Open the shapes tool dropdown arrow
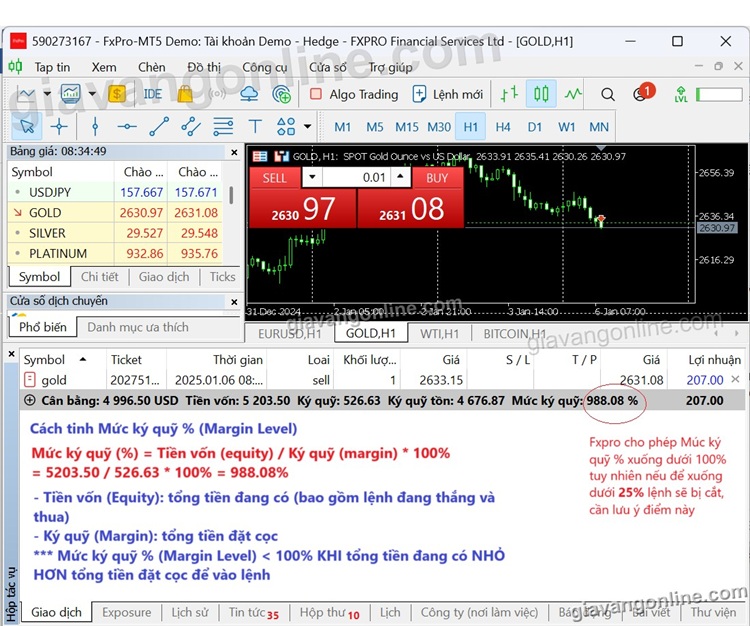This screenshot has height=626, width=750. (307, 127)
